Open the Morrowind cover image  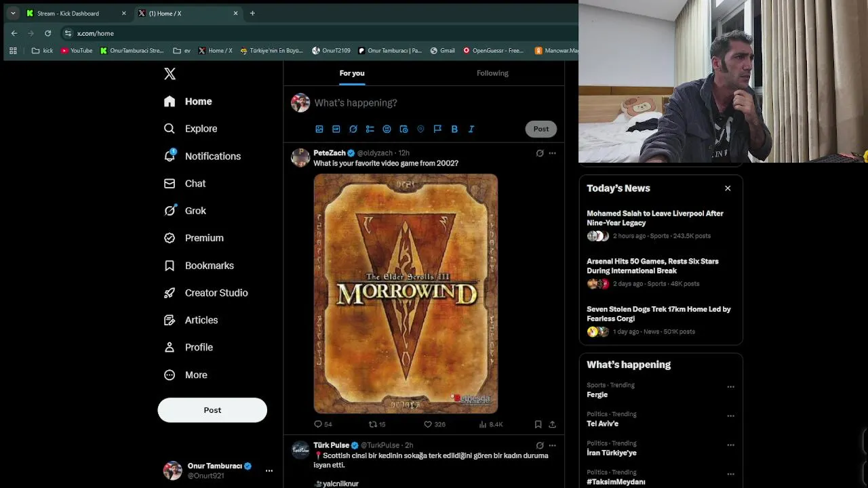click(406, 293)
